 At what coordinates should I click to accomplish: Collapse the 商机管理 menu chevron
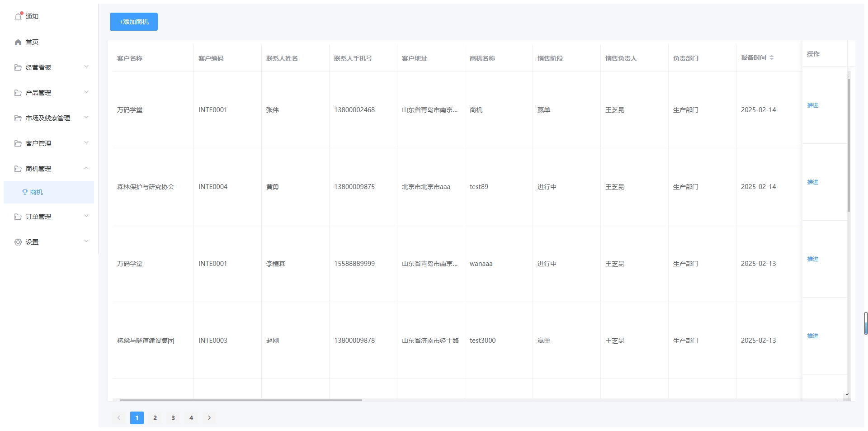coord(86,168)
